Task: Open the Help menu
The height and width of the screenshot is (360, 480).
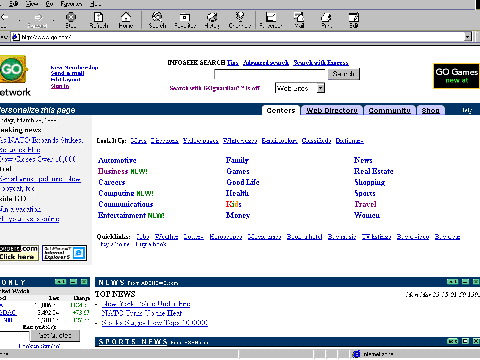Action: (95, 4)
